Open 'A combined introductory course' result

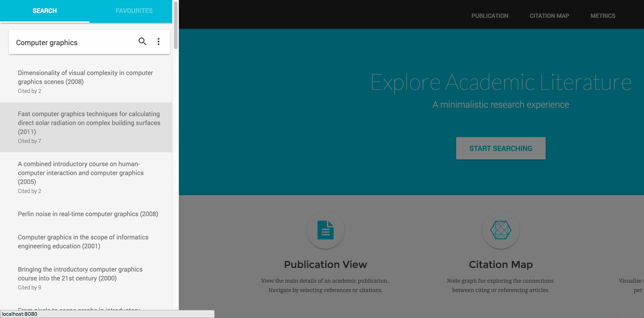coord(86,177)
